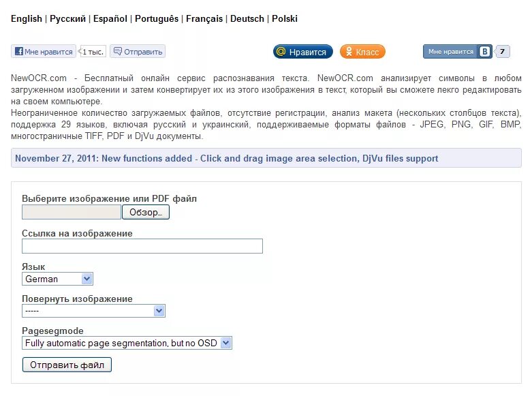Switch site language to Deutsch
Viewport: 532px width, 396px height.
[x=247, y=18]
